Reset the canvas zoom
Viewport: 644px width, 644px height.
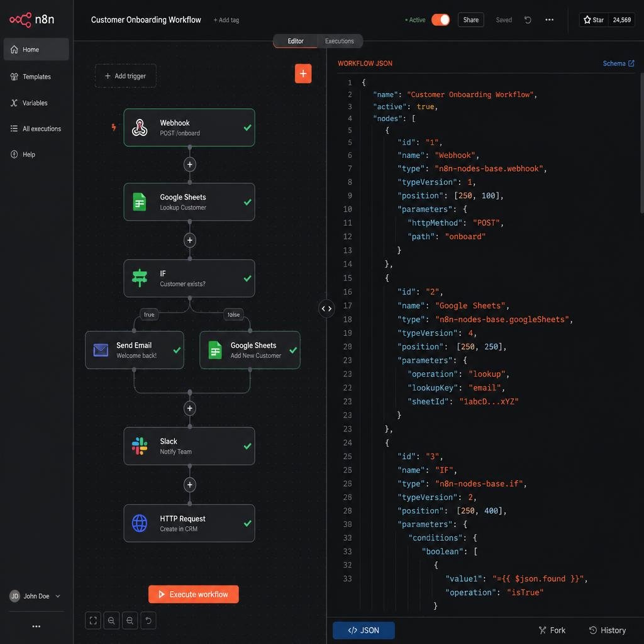coord(148,621)
